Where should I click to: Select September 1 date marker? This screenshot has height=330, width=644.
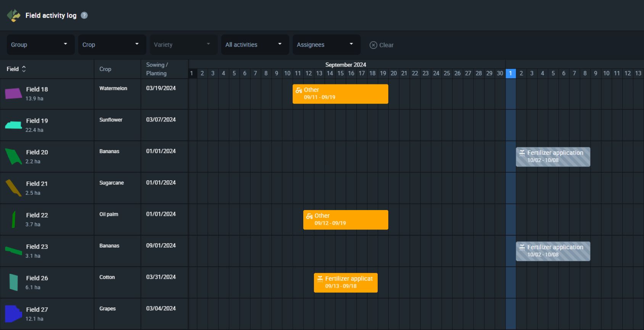click(192, 73)
